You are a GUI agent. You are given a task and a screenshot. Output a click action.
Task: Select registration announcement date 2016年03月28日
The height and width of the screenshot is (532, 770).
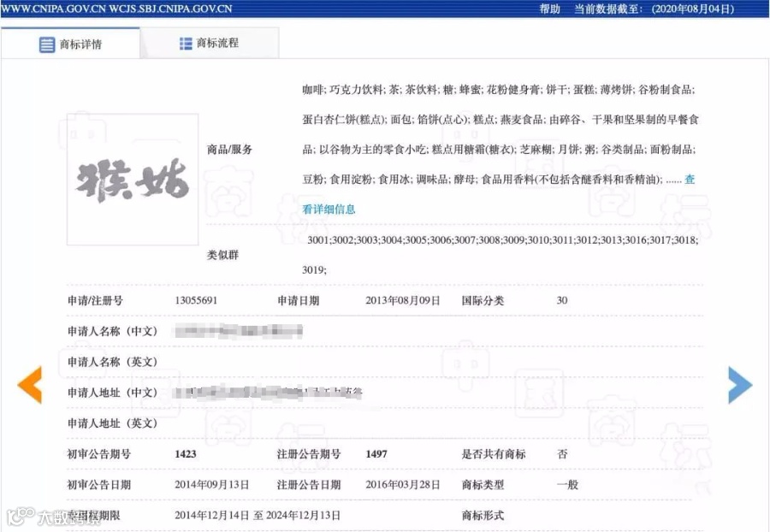coord(403,485)
